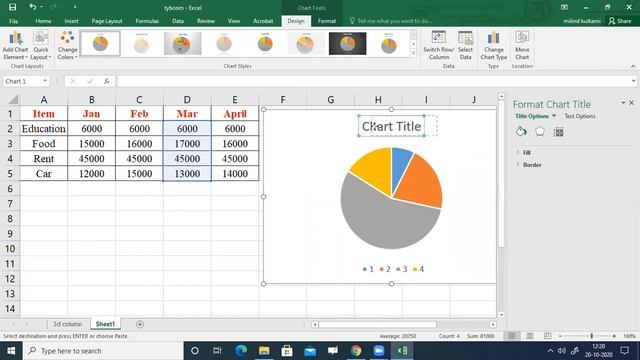Expand the Chart Styles gallery more arrow
The height and width of the screenshot is (360, 640).
tap(413, 53)
